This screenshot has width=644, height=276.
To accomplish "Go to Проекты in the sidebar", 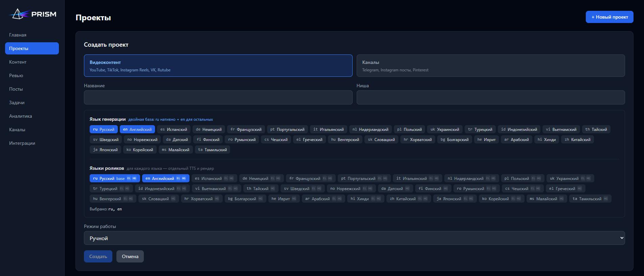I will pyautogui.click(x=32, y=48).
